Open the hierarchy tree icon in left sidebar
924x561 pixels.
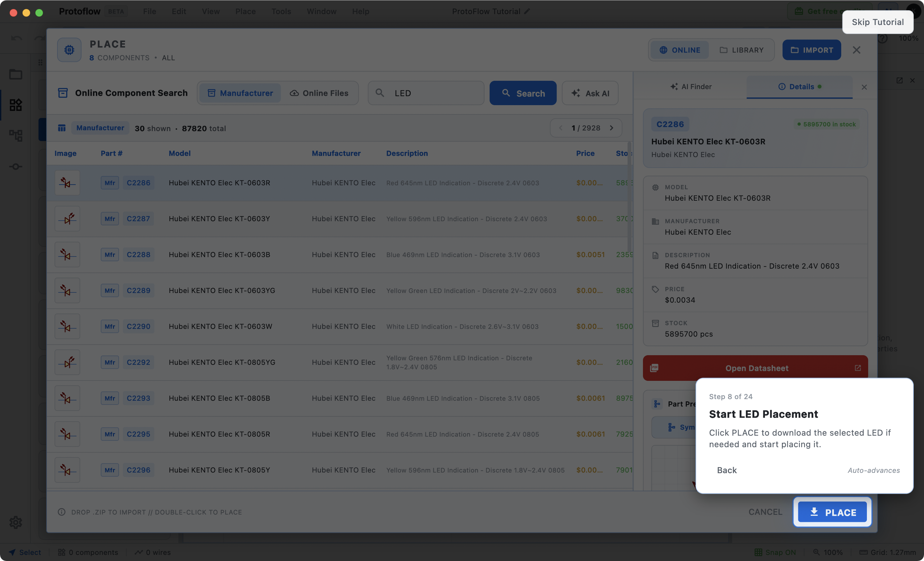pyautogui.click(x=15, y=135)
